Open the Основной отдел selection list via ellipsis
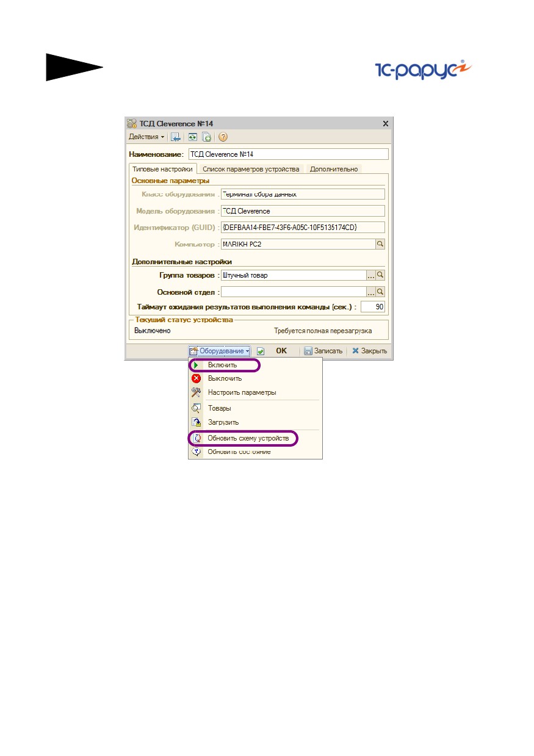Image resolution: width=534 pixels, height=756 pixels. [x=370, y=292]
